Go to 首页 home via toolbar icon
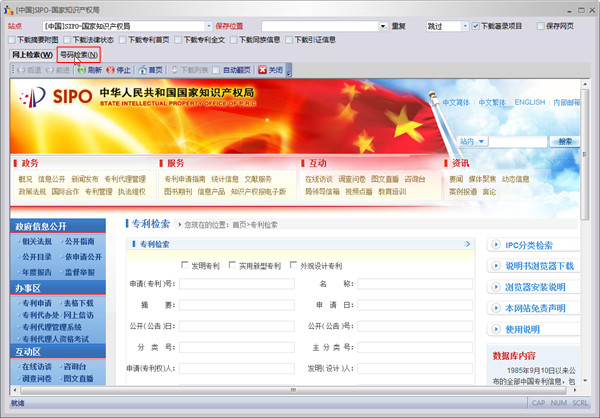Screen dimensions: 600x418 point(143,70)
